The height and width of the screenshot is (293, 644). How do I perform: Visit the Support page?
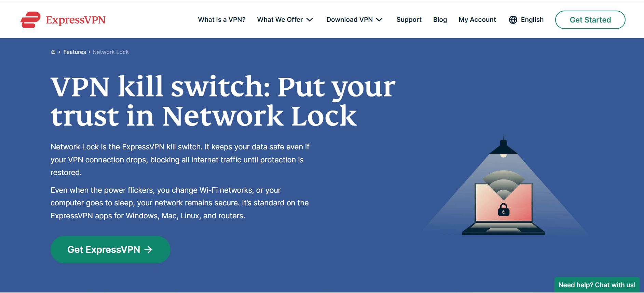[409, 19]
